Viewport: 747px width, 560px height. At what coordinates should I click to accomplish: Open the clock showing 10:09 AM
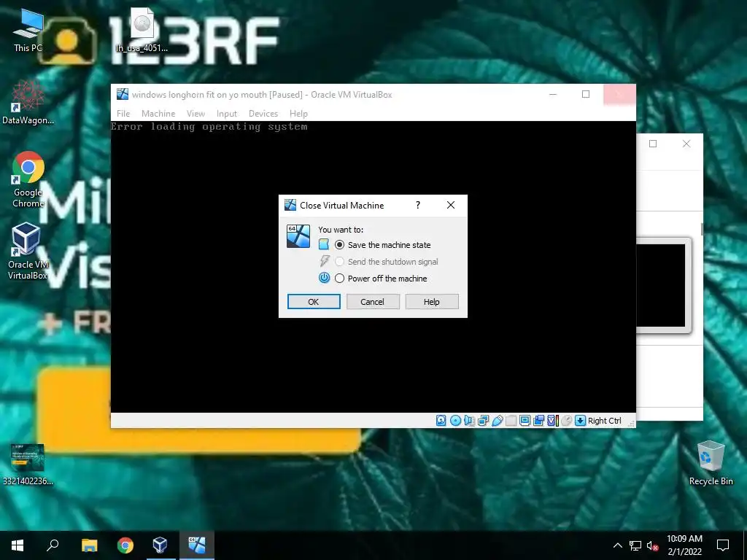684,545
